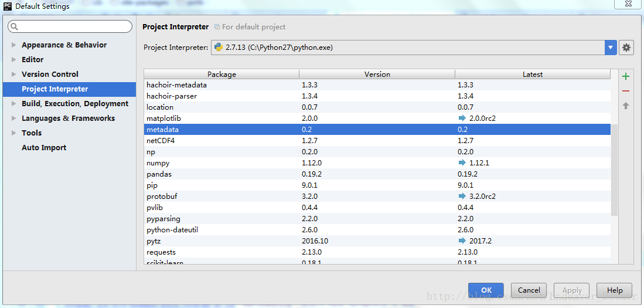The width and height of the screenshot is (644, 308).
Task: Click latest version 1.12.1 cell
Action: tap(479, 163)
